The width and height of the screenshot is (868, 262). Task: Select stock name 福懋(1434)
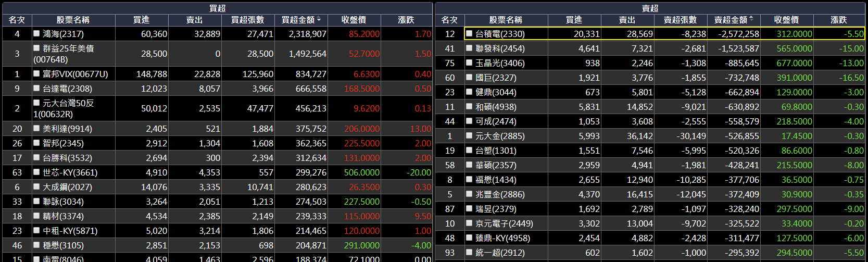pos(496,180)
